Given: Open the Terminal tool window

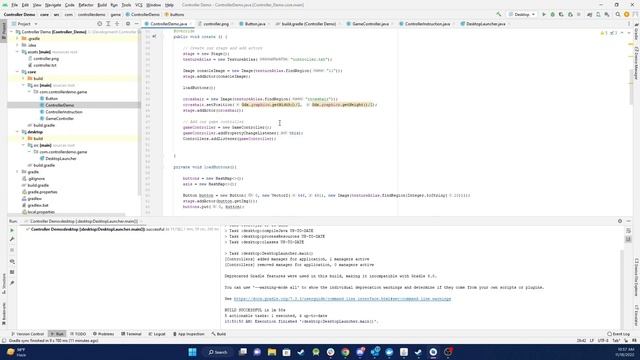Looking at the screenshot, I should (131, 334).
